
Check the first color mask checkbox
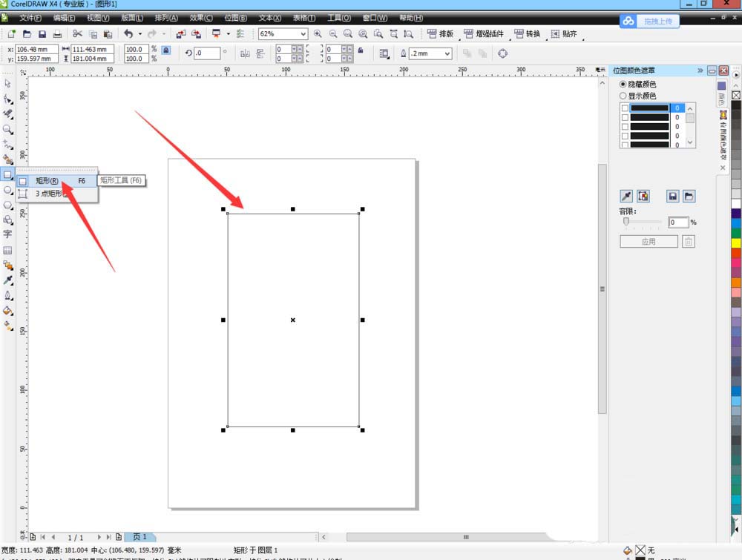(x=625, y=108)
